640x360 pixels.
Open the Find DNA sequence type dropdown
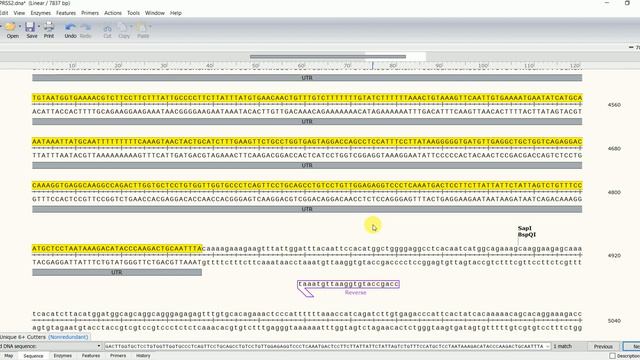(x=98, y=346)
